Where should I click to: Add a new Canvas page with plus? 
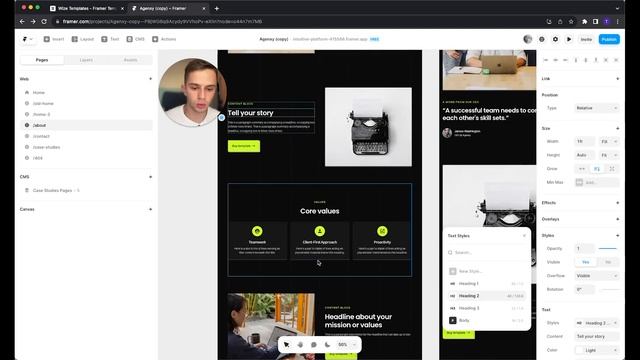point(151,209)
